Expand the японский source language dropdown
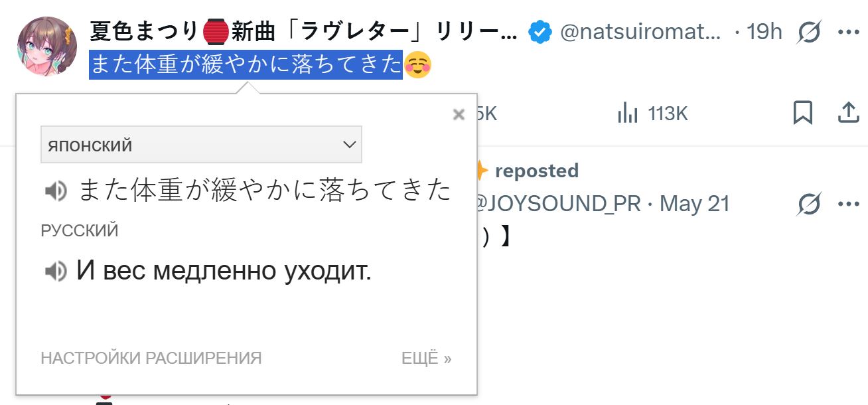Screen dimensions: 868x405 [201, 145]
